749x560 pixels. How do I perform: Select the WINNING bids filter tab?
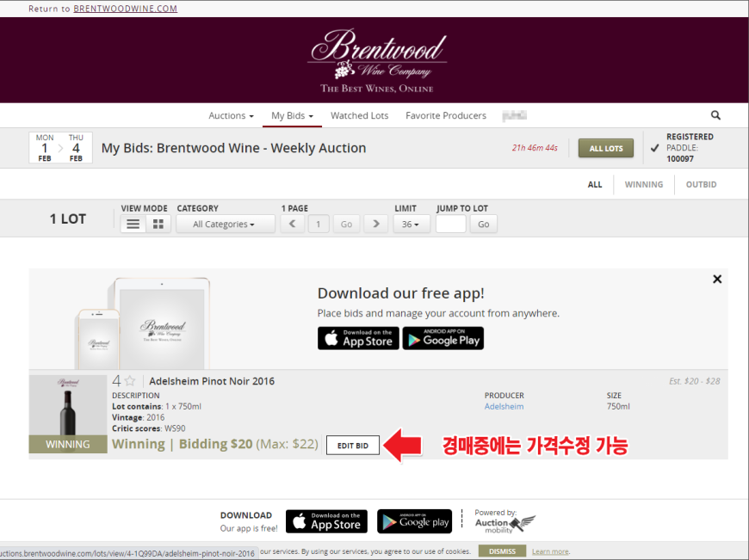[644, 185]
